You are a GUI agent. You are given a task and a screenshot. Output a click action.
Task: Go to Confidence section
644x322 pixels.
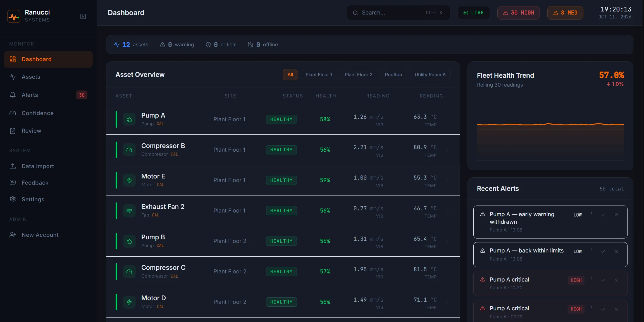(48, 113)
